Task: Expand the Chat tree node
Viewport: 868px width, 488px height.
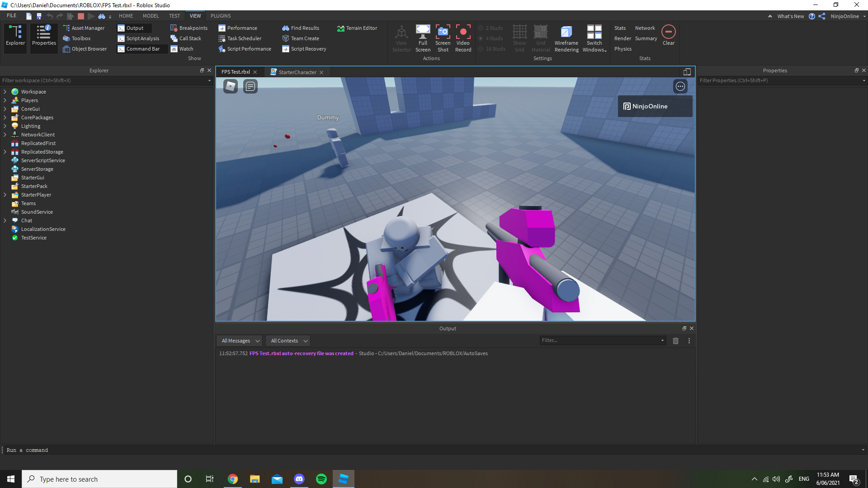Action: point(5,221)
